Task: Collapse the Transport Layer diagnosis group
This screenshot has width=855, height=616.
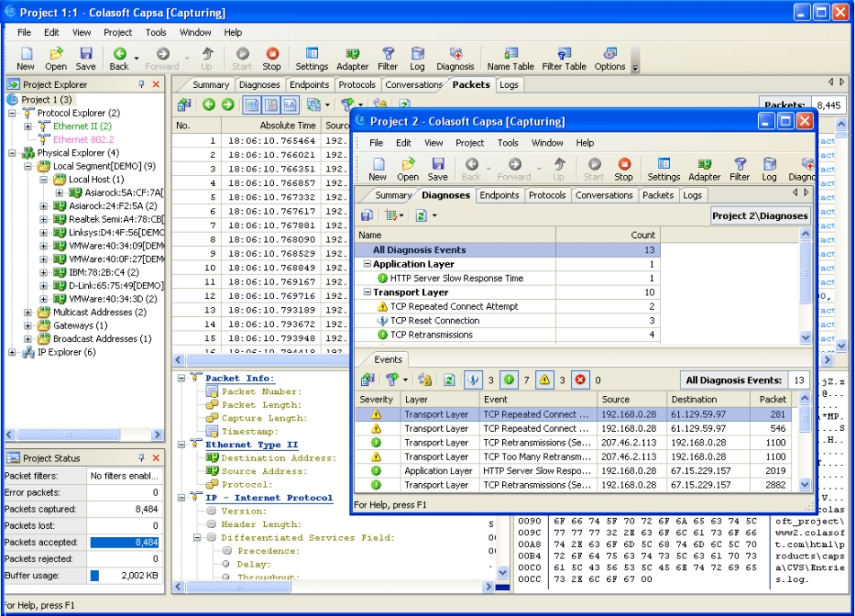Action: coord(366,293)
